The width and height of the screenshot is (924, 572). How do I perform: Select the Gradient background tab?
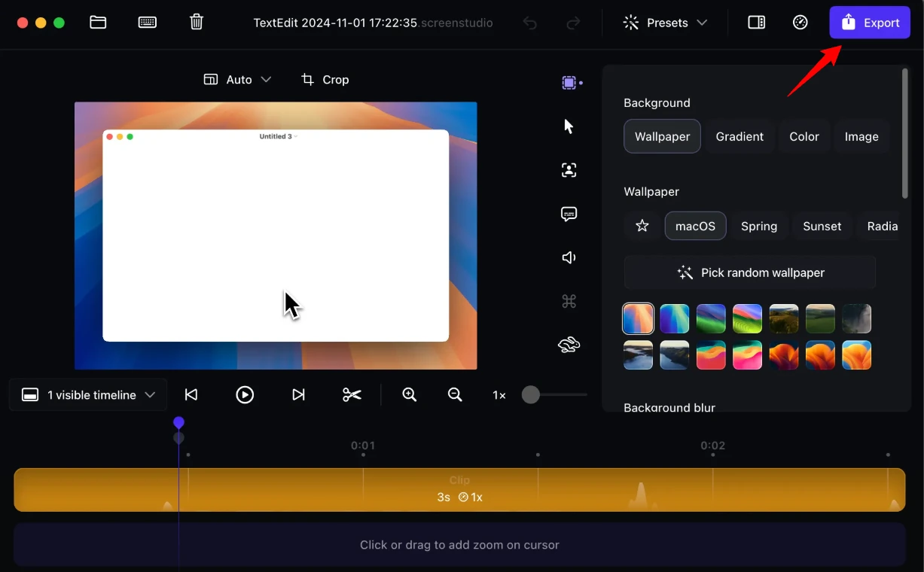(740, 136)
